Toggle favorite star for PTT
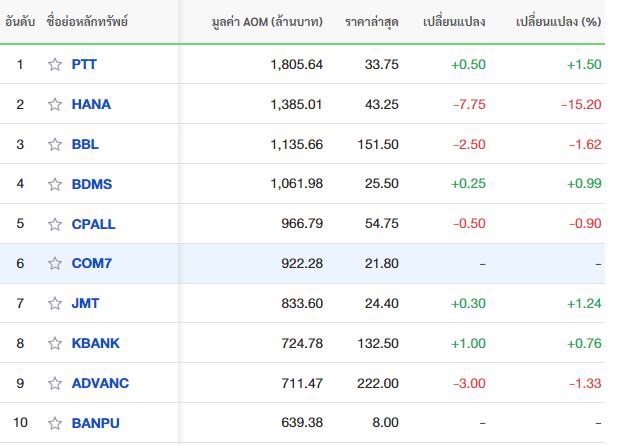The height and width of the screenshot is (445, 621). [x=55, y=64]
